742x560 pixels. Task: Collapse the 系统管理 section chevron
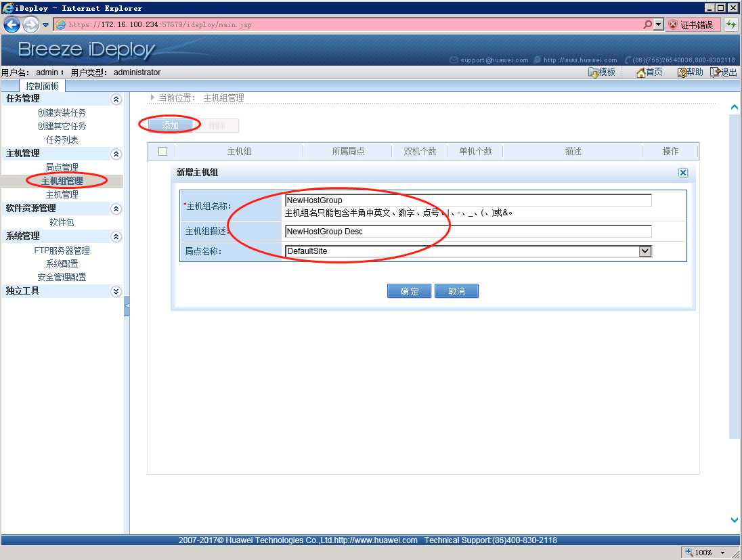click(116, 236)
